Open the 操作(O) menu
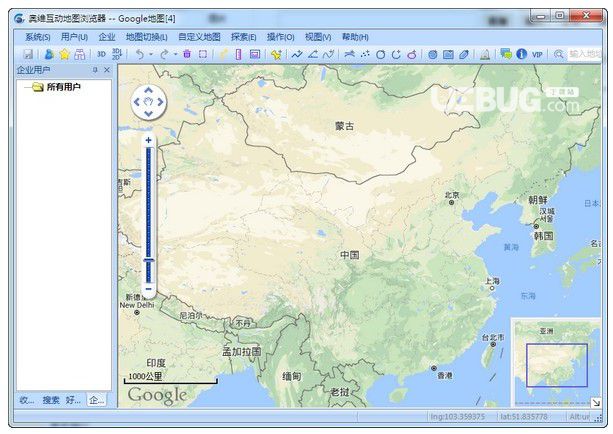The width and height of the screenshot is (613, 434). (x=280, y=37)
